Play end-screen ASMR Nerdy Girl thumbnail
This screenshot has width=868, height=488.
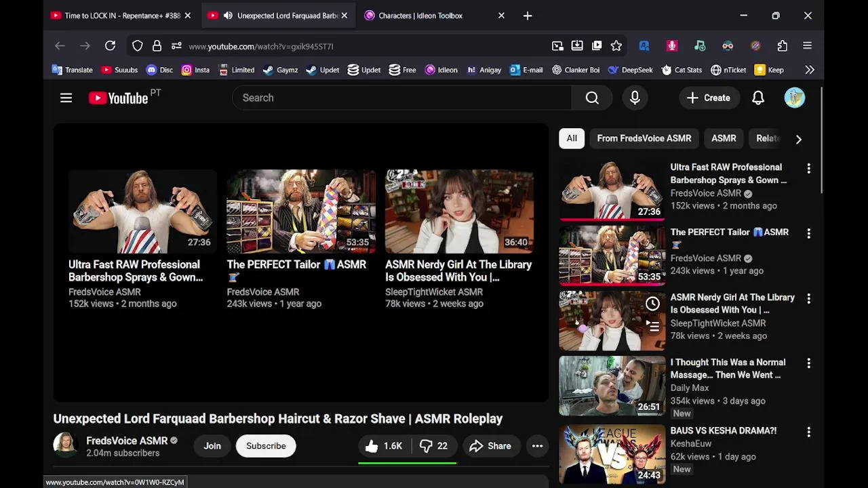(x=460, y=211)
